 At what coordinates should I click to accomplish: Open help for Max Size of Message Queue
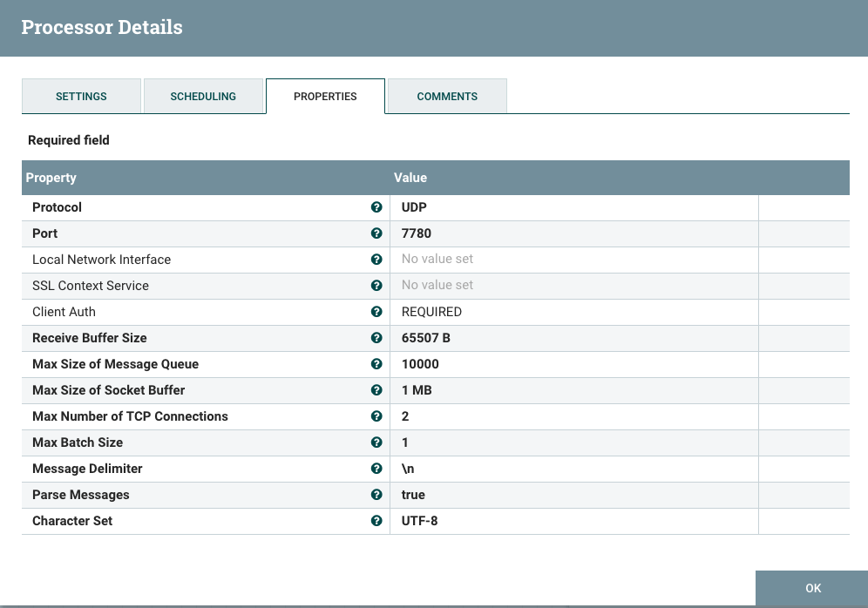[x=376, y=364]
